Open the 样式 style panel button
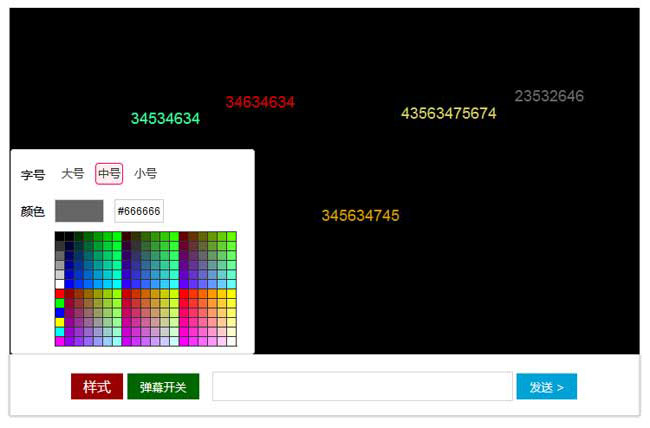650x428 pixels. pos(97,387)
